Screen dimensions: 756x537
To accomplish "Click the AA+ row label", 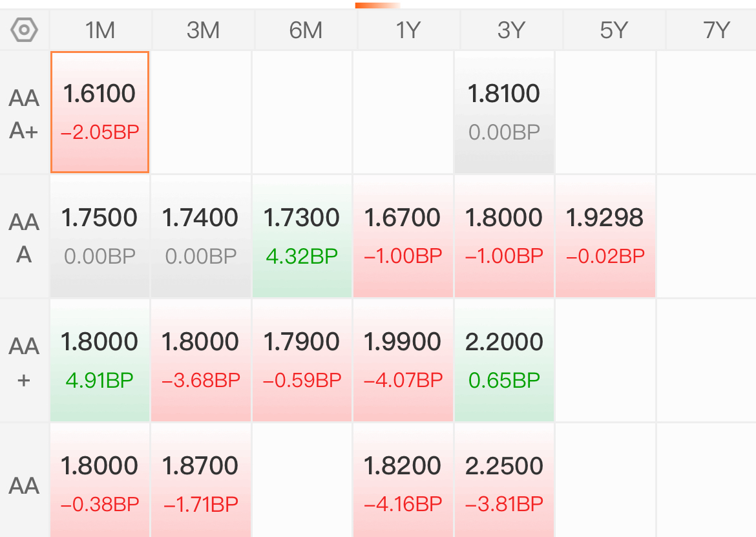I will click(x=24, y=362).
